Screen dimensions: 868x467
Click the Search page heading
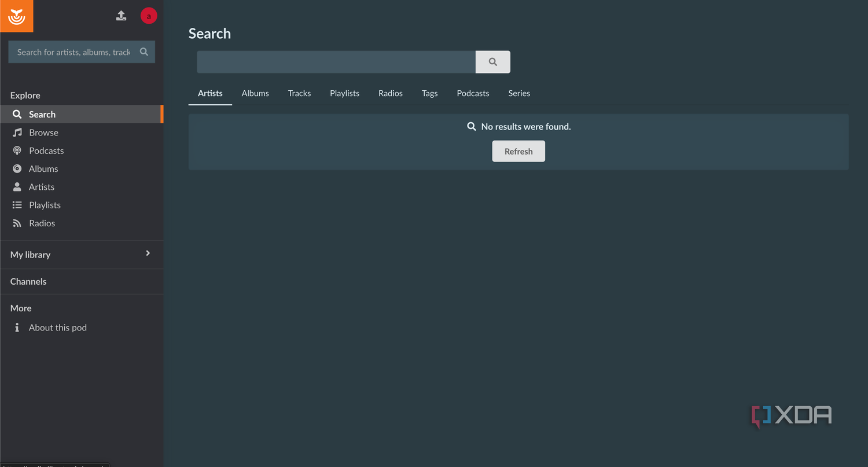click(209, 34)
